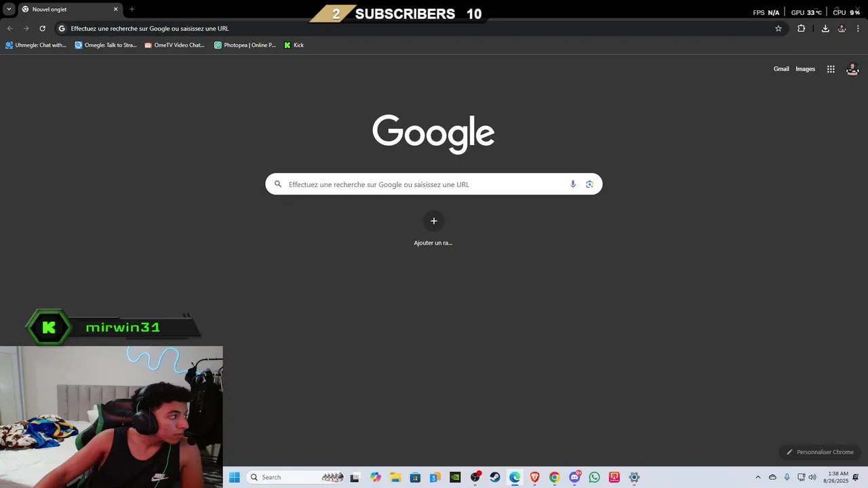Open Microsoft Edge from taskbar
Viewport: 868px width, 488px height.
515,477
